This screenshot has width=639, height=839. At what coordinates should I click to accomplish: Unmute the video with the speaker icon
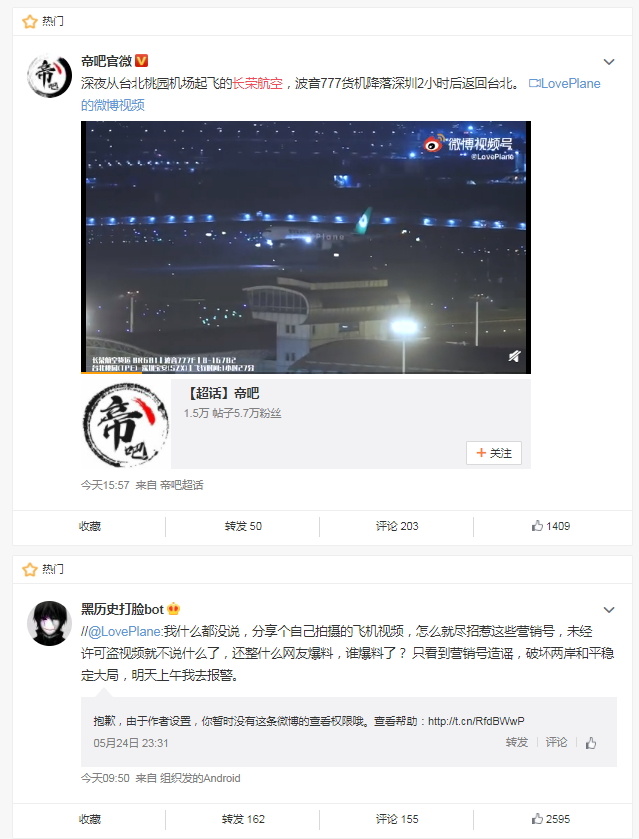point(514,356)
